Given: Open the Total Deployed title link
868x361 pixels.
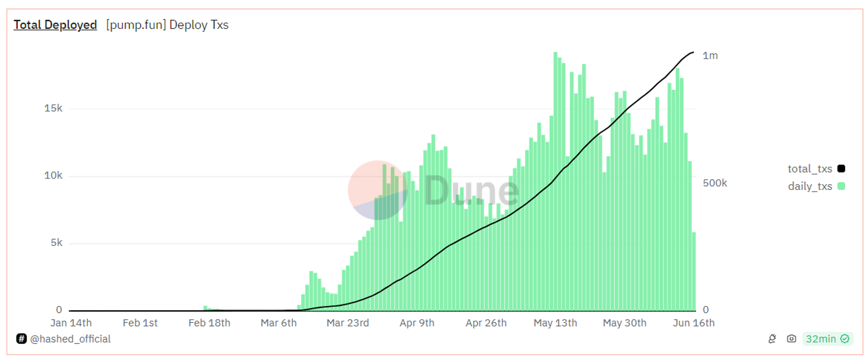Looking at the screenshot, I should pos(55,25).
